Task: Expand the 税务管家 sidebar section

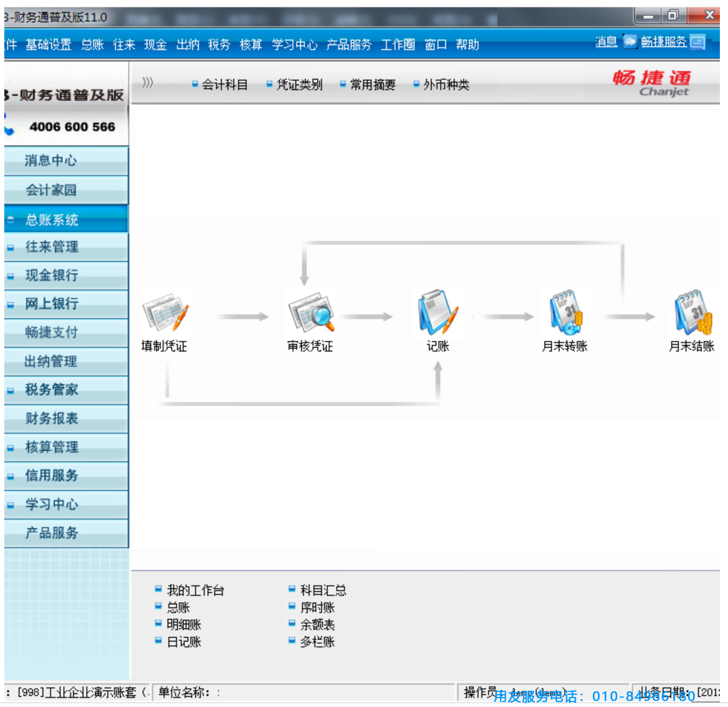Action: (10, 391)
